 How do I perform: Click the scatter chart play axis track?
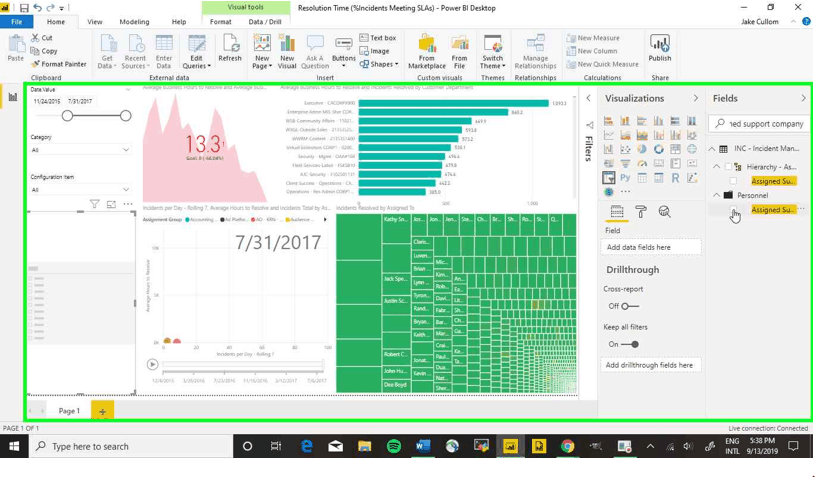tap(243, 366)
